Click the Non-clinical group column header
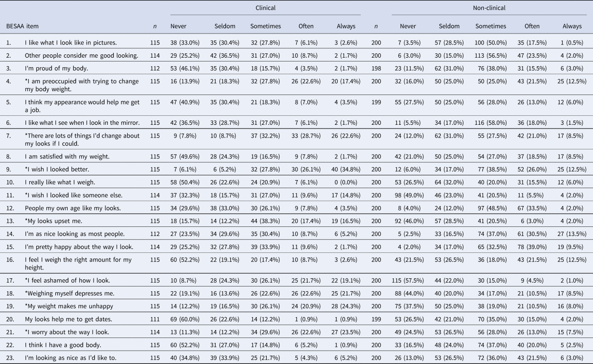Viewport: 593px width, 364px height. (489, 8)
